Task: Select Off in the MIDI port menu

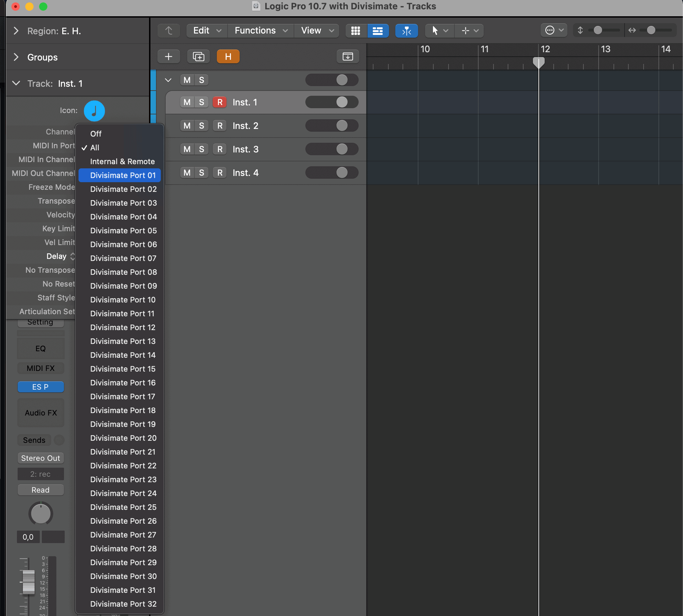Action: [x=120, y=134]
